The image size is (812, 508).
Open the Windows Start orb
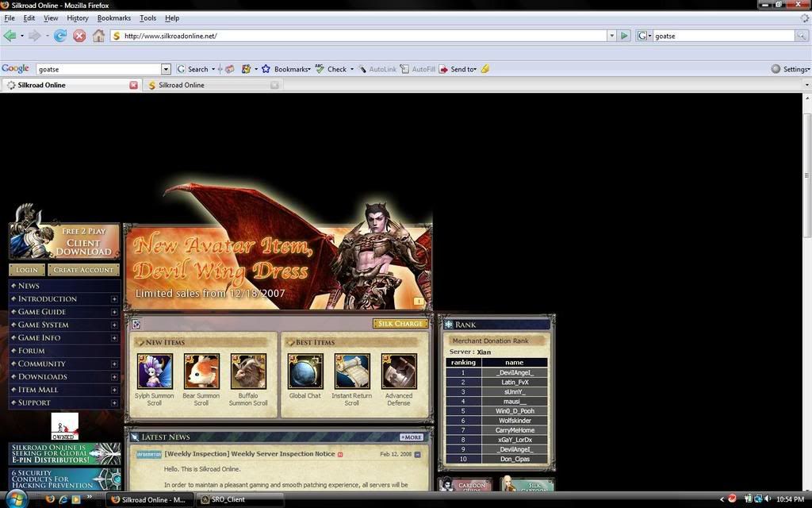(x=16, y=500)
